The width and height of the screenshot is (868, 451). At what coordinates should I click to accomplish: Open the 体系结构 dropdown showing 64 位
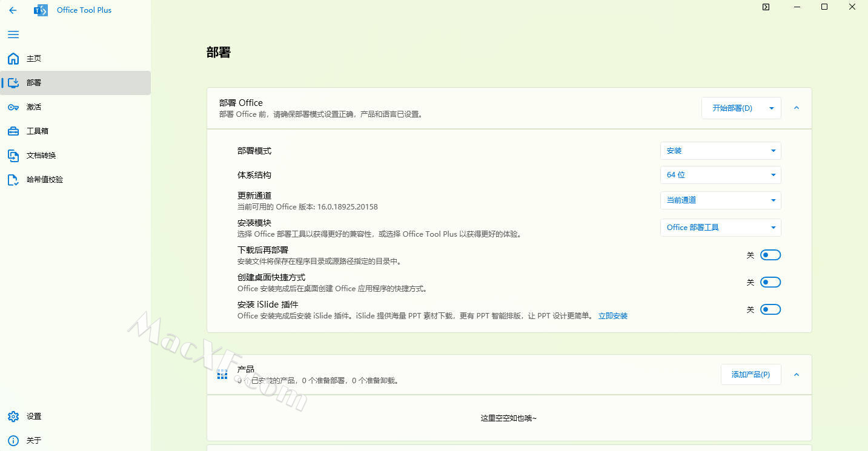click(721, 175)
